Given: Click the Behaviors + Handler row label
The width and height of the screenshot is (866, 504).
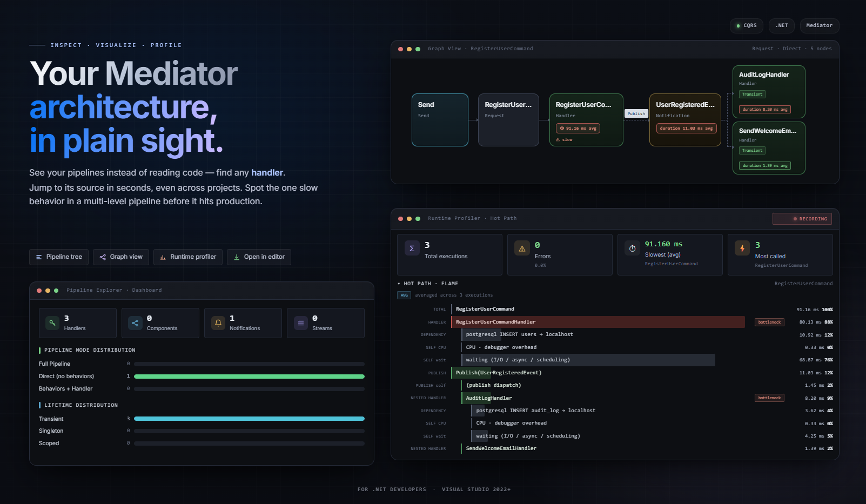Looking at the screenshot, I should (65, 389).
